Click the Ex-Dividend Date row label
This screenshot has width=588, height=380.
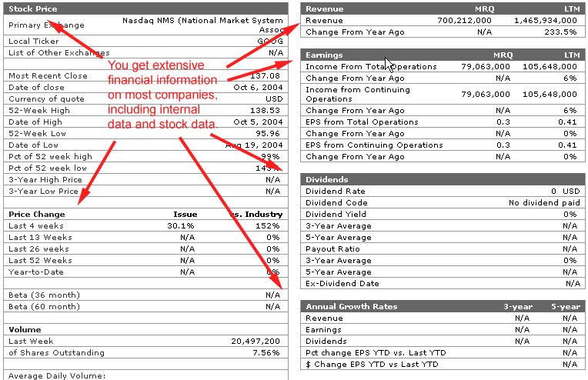pyautogui.click(x=342, y=283)
